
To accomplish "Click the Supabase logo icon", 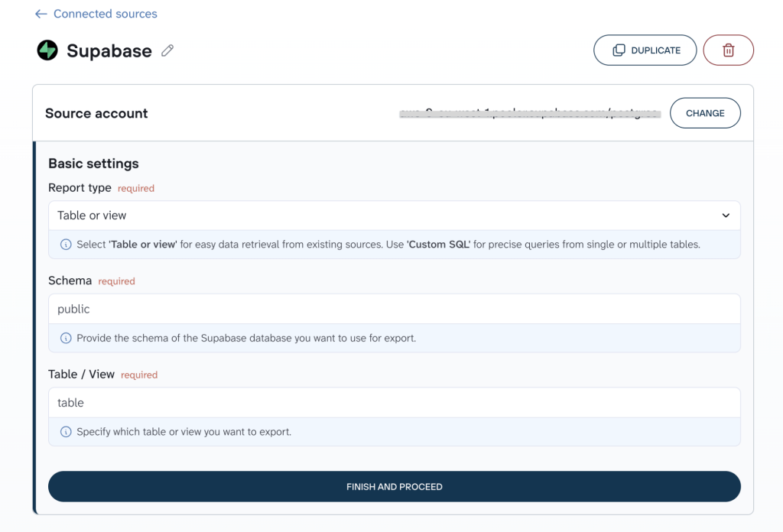I will point(47,50).
